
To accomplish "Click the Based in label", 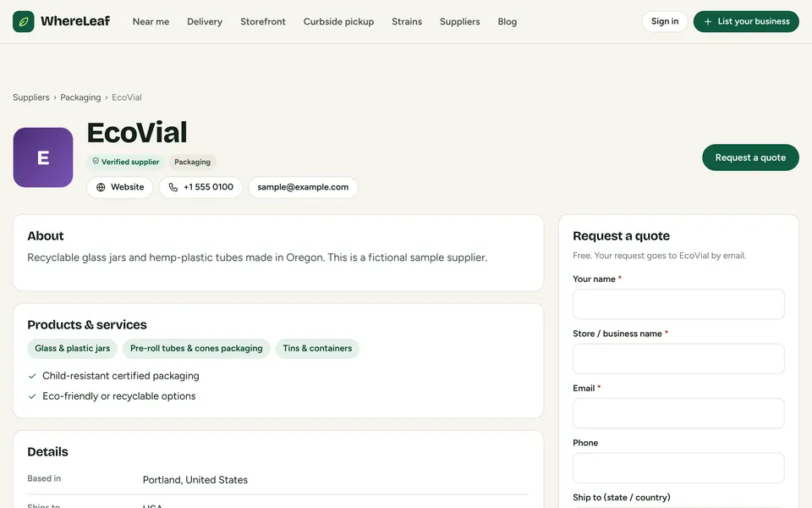I will (x=44, y=478).
